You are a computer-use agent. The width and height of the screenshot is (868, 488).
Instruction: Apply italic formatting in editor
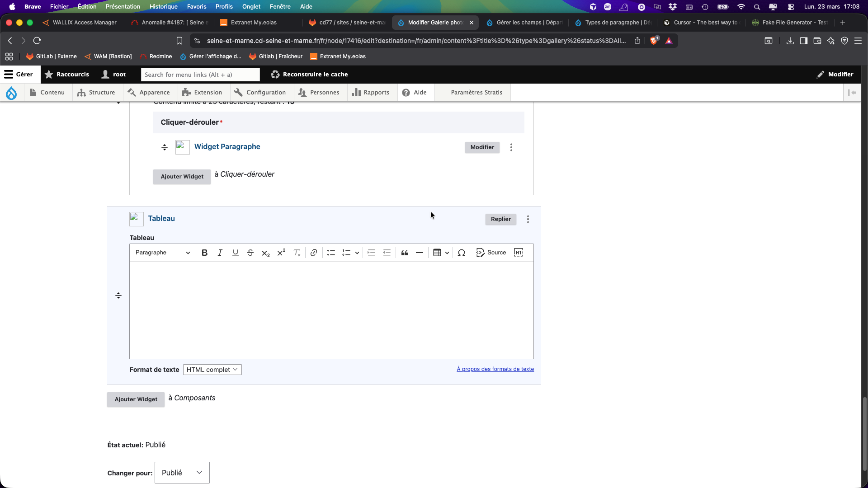coord(220,253)
